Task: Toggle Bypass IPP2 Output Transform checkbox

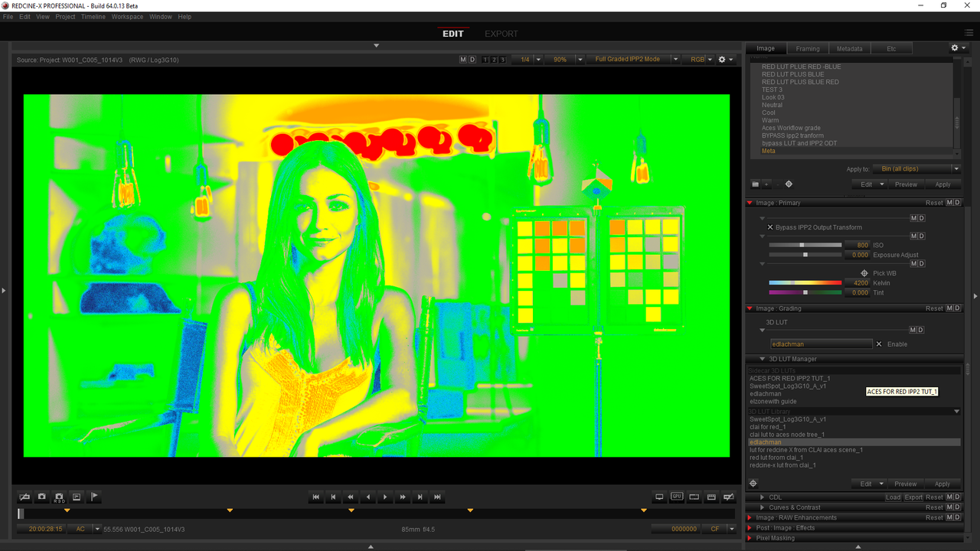Action: (x=770, y=227)
